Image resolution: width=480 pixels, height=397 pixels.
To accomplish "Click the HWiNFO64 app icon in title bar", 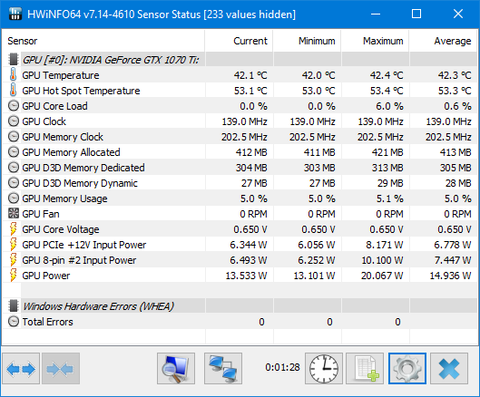I will (15, 14).
